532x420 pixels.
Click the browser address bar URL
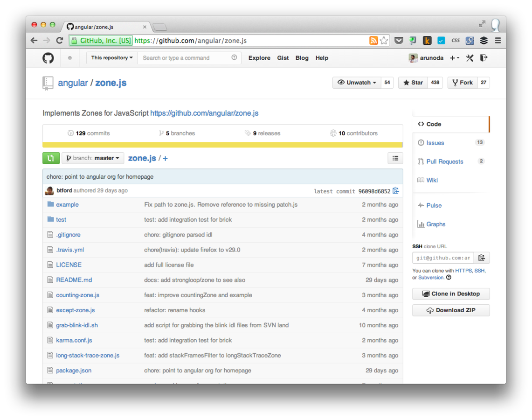coord(191,41)
